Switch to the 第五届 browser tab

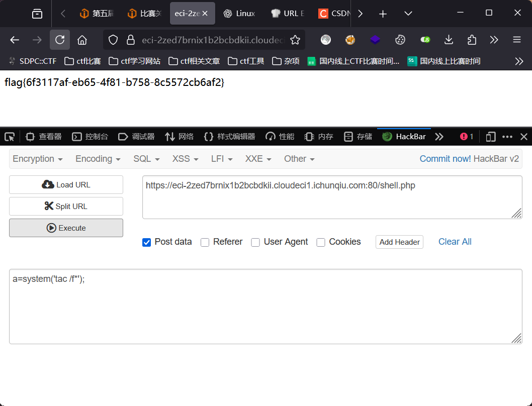[x=97, y=14]
